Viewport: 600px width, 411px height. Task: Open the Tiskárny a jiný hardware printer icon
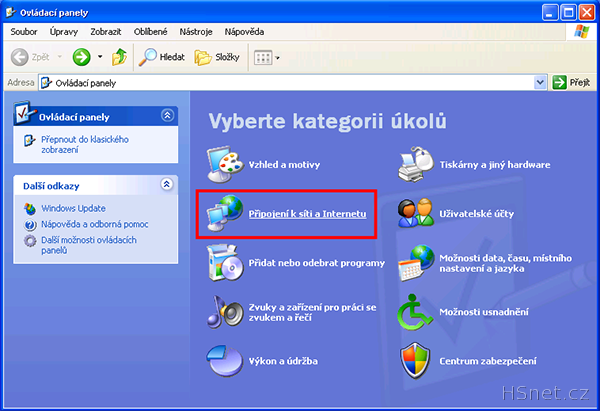coord(416,165)
